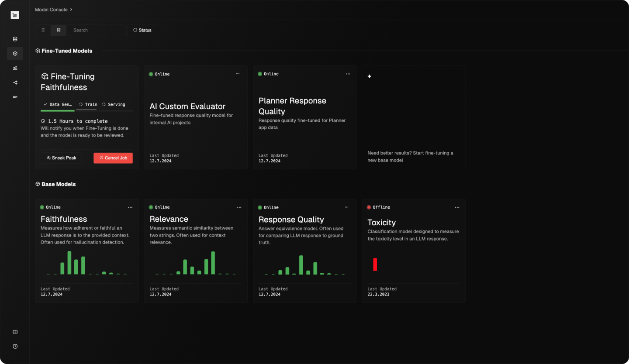Viewport: 629px width, 364px height.
Task: Open Toxicity model options menu
Action: 457,207
